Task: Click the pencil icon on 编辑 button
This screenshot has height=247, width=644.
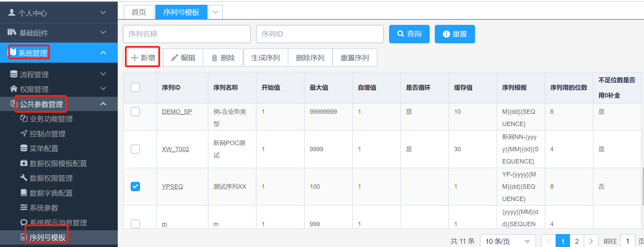Action: tap(174, 58)
